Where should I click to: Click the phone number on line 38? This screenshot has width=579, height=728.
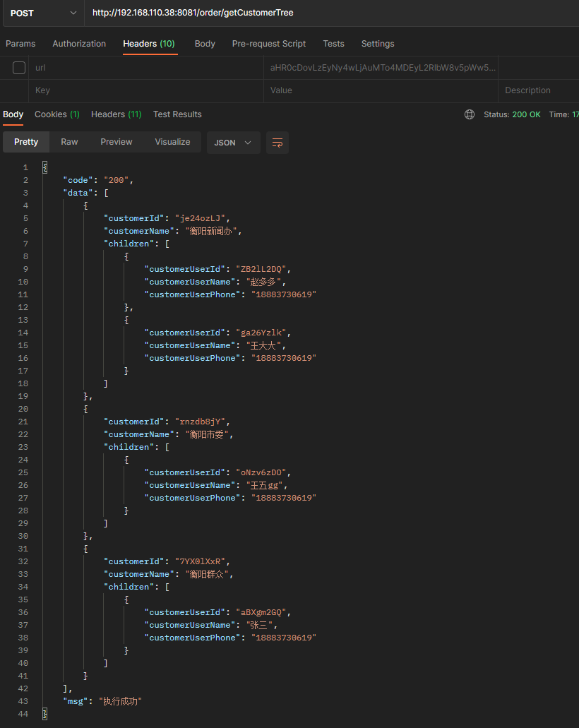(284, 638)
